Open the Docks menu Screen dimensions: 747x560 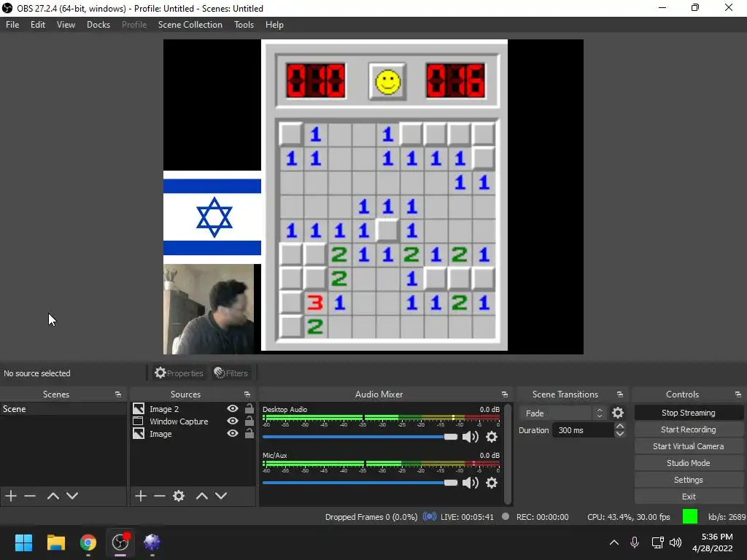98,25
